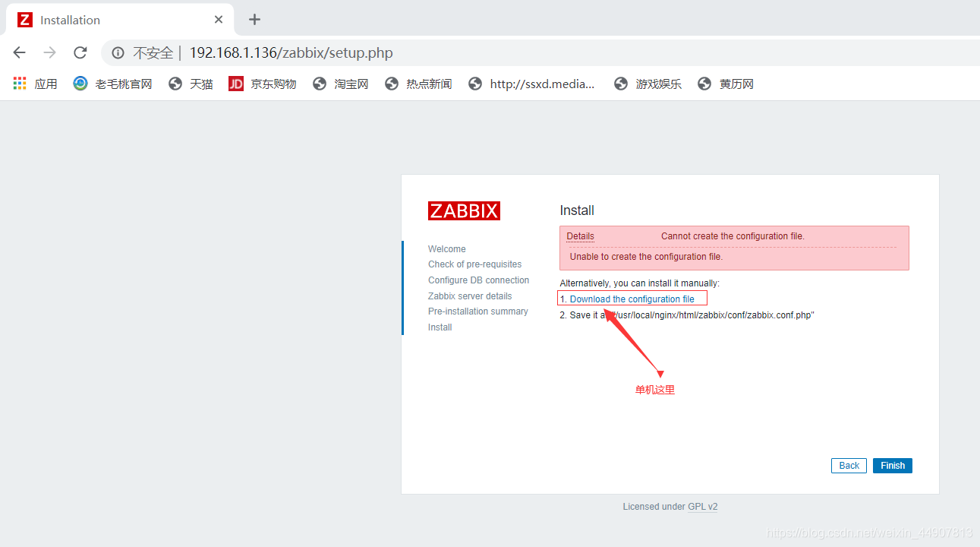Select the Installation browser tab

click(x=120, y=20)
